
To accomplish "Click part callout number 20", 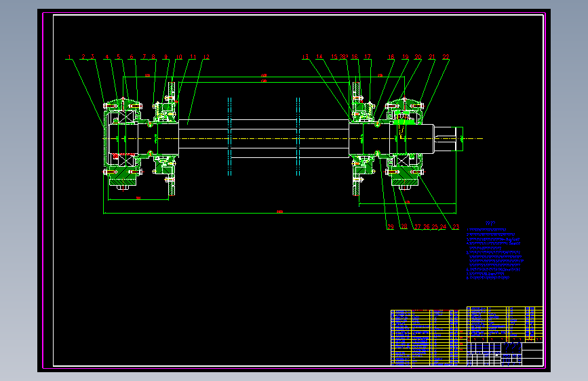I will tap(418, 57).
